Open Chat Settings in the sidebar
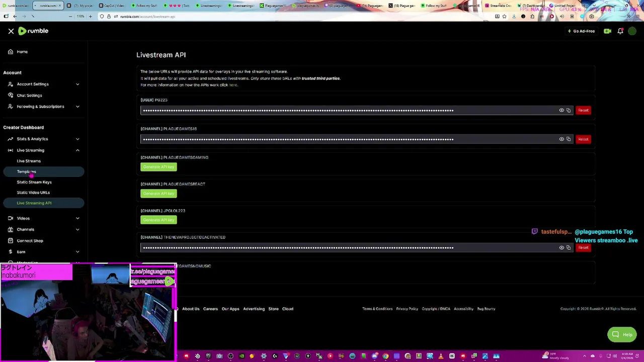 pyautogui.click(x=29, y=96)
